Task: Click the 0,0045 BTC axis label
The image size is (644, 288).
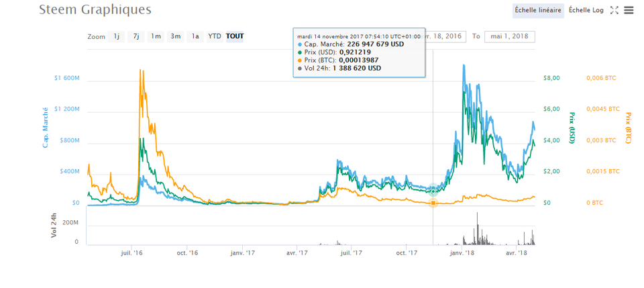Action: point(603,109)
